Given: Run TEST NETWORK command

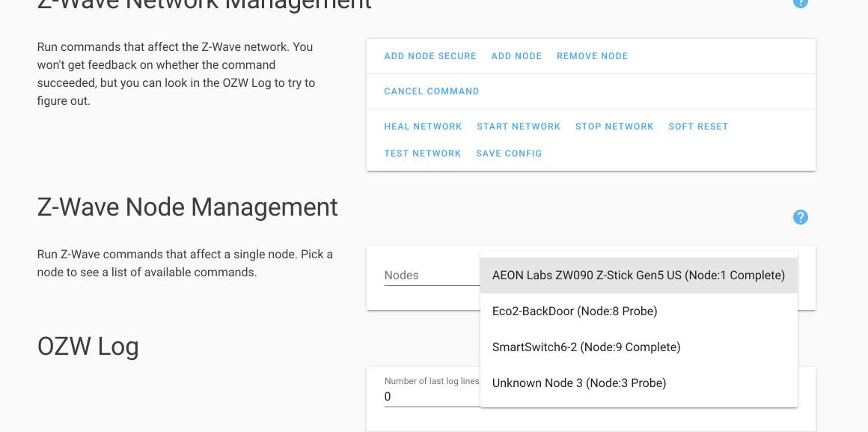Looking at the screenshot, I should point(423,153).
